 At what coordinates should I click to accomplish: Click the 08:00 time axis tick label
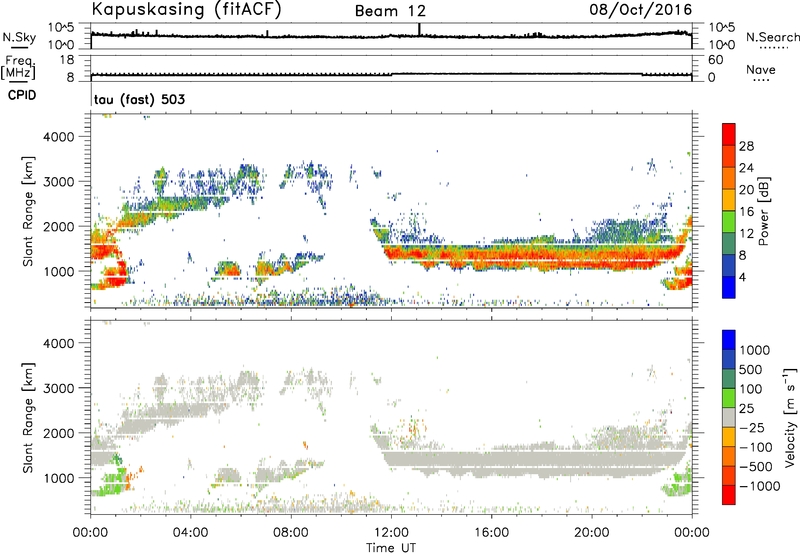pos(291,533)
